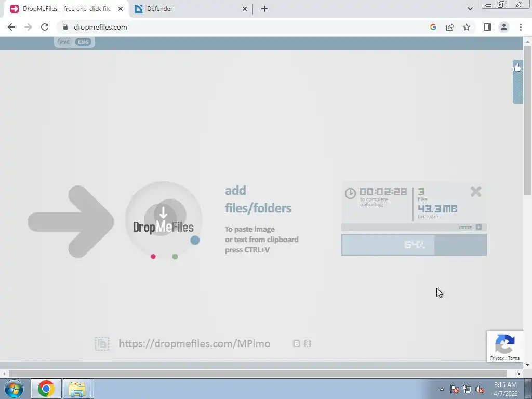532x399 pixels.
Task: Click the network tray icon
Action: [467, 389]
